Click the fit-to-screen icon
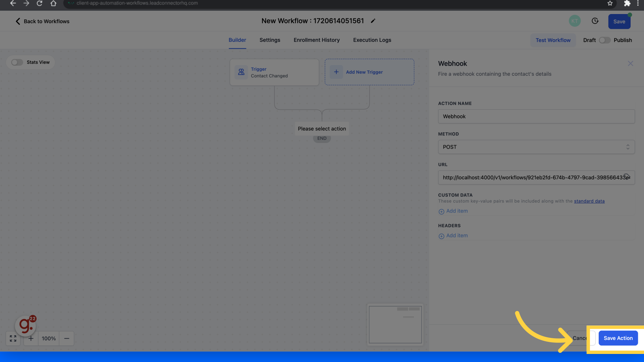Viewport: 644px width, 362px height. (x=13, y=339)
